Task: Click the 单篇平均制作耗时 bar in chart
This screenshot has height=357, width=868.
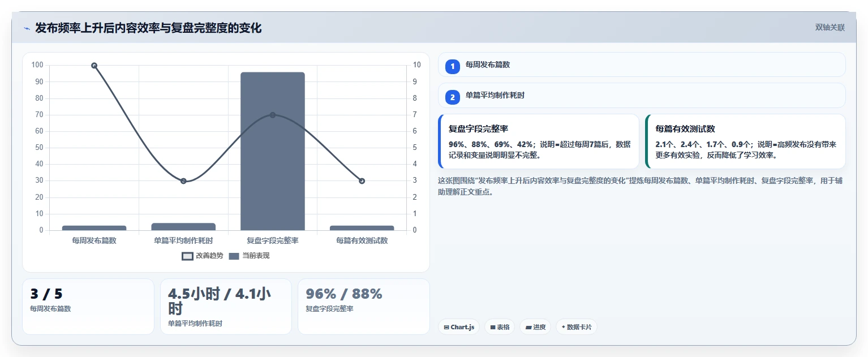Action: [x=183, y=226]
